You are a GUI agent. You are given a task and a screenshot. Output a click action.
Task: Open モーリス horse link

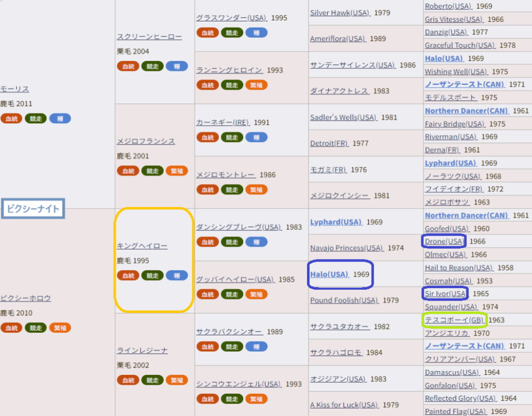point(14,89)
